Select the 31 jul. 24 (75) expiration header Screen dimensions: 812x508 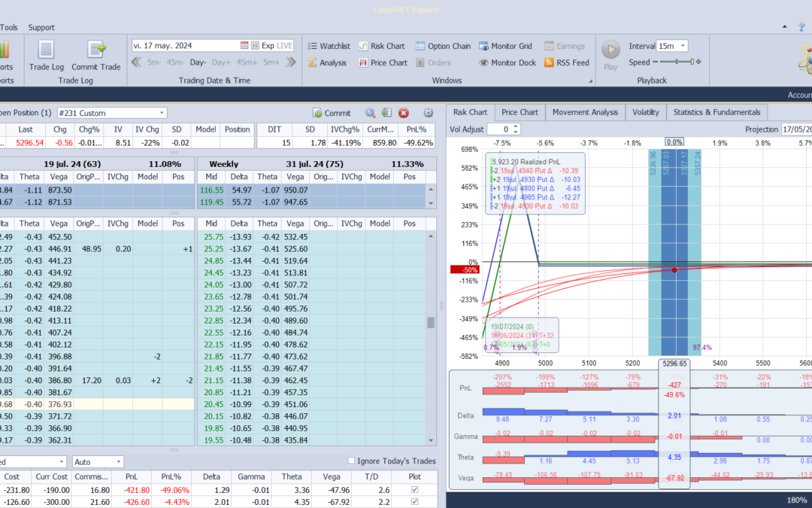(317, 164)
